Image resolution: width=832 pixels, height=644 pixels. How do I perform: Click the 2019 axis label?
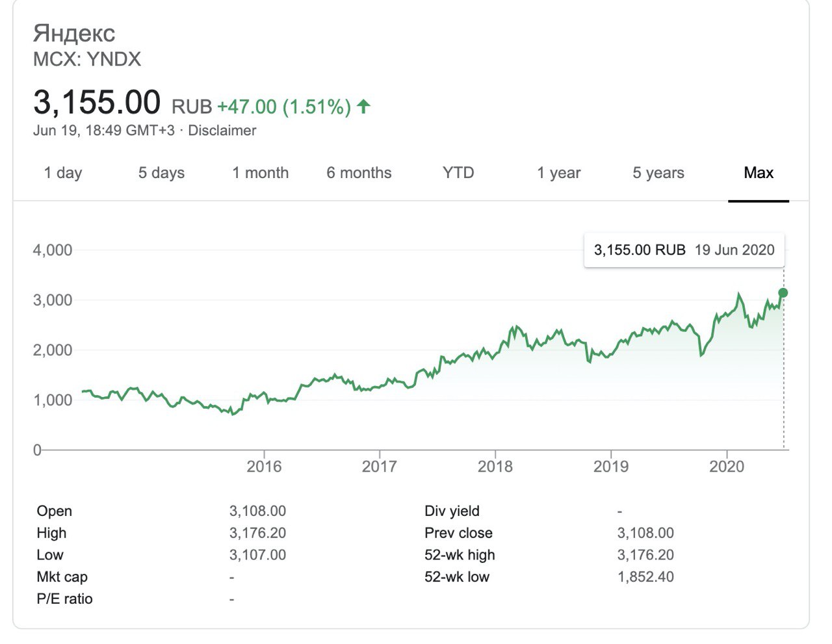[611, 467]
